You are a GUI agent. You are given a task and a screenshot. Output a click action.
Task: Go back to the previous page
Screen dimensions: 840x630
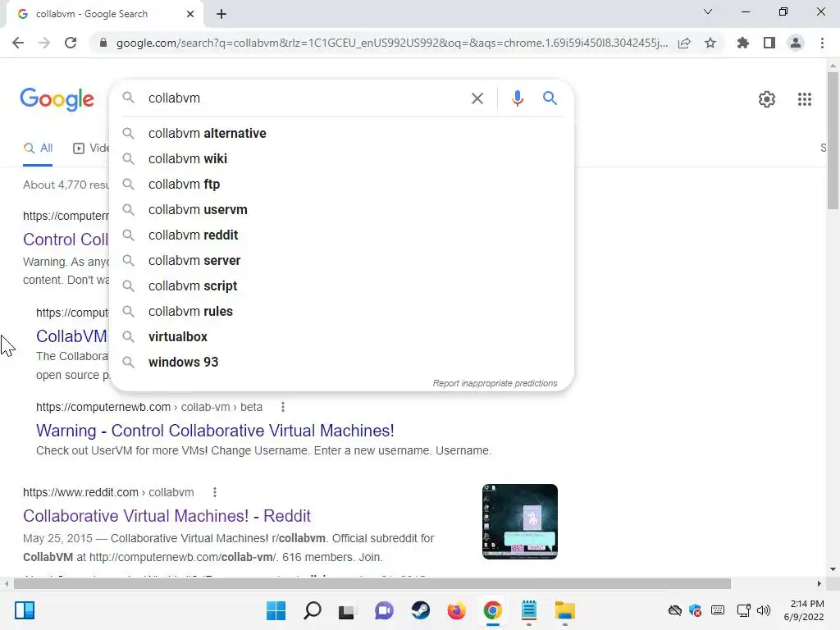[x=18, y=43]
